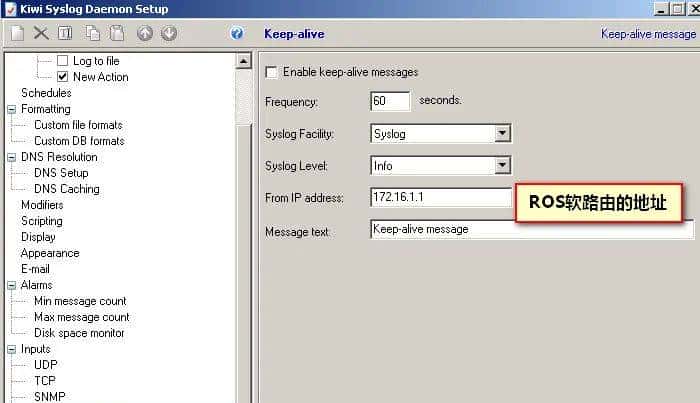The width and height of the screenshot is (700, 403).
Task: Click the From IP address field
Action: coord(440,197)
